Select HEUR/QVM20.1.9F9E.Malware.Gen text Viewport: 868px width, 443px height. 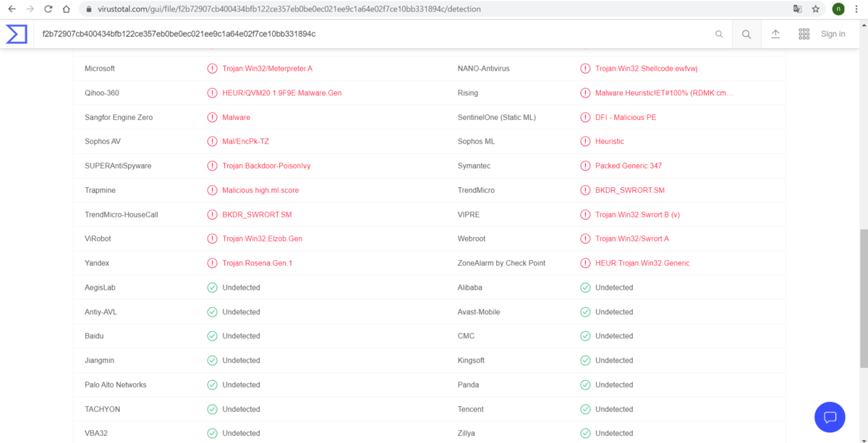coord(282,93)
